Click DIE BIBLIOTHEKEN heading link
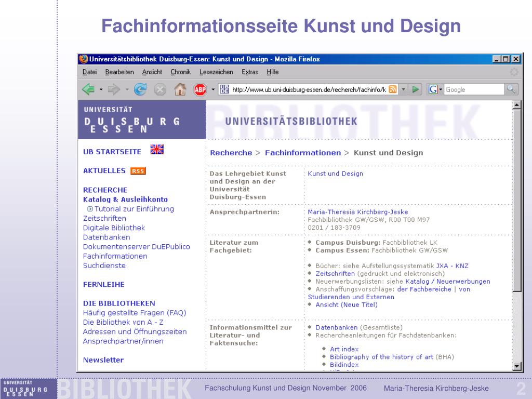This screenshot has height=399, width=532. tap(119, 303)
